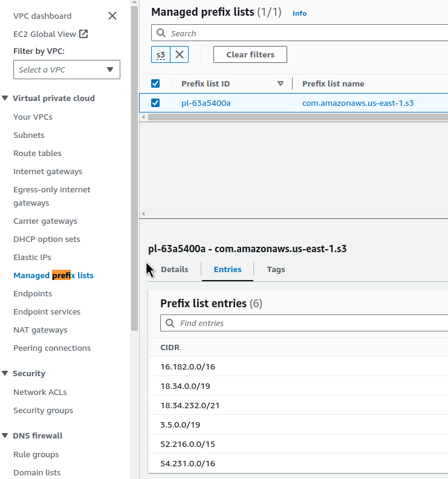Click up arrow of sidebar scrollbar

click(x=134, y=2)
